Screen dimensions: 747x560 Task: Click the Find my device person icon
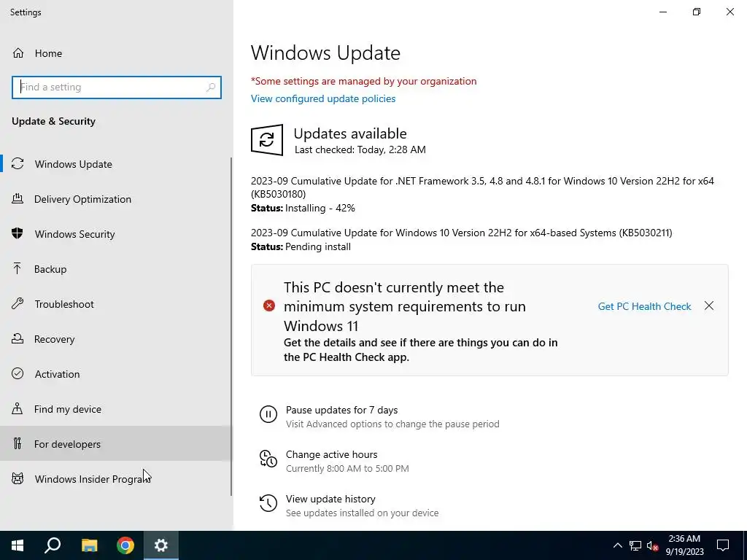pos(18,408)
